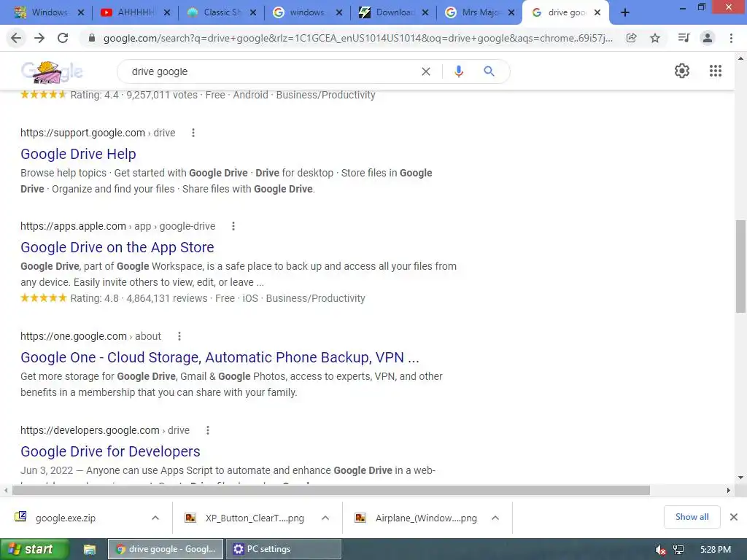
Task: Click the share page icon in address bar
Action: click(631, 38)
